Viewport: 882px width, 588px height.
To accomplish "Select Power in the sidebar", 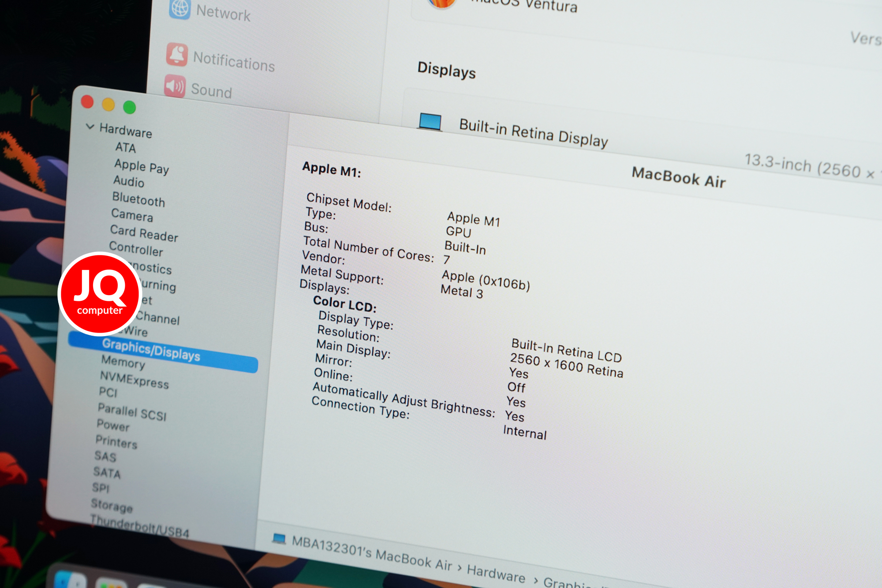I will pos(113,425).
